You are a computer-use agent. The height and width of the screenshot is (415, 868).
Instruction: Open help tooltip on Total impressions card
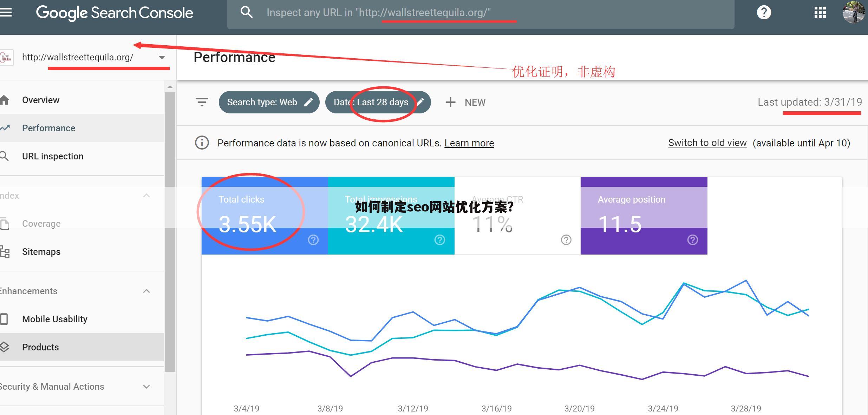(440, 240)
